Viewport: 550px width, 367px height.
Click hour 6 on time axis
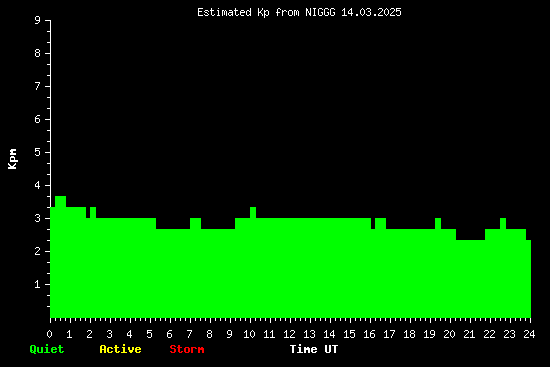point(169,334)
